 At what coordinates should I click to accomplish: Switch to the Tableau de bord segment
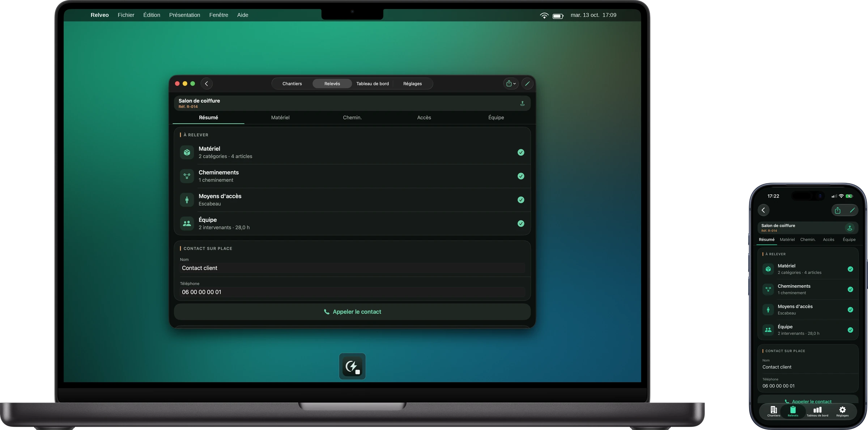[x=373, y=84]
